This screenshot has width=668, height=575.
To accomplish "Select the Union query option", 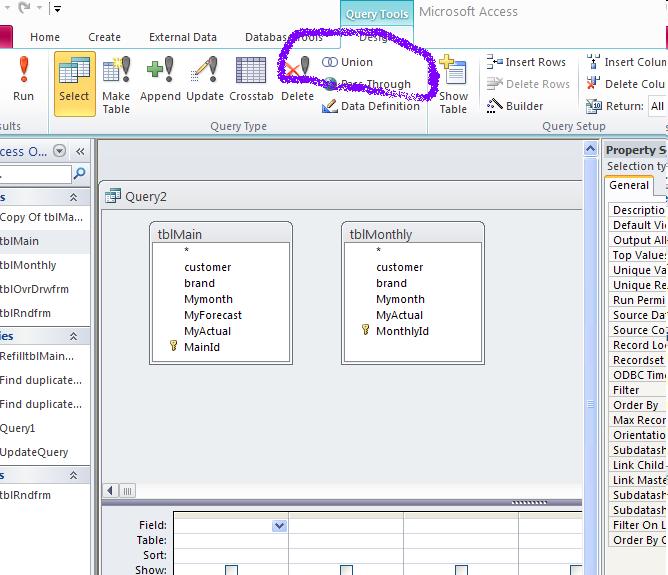I will (347, 62).
